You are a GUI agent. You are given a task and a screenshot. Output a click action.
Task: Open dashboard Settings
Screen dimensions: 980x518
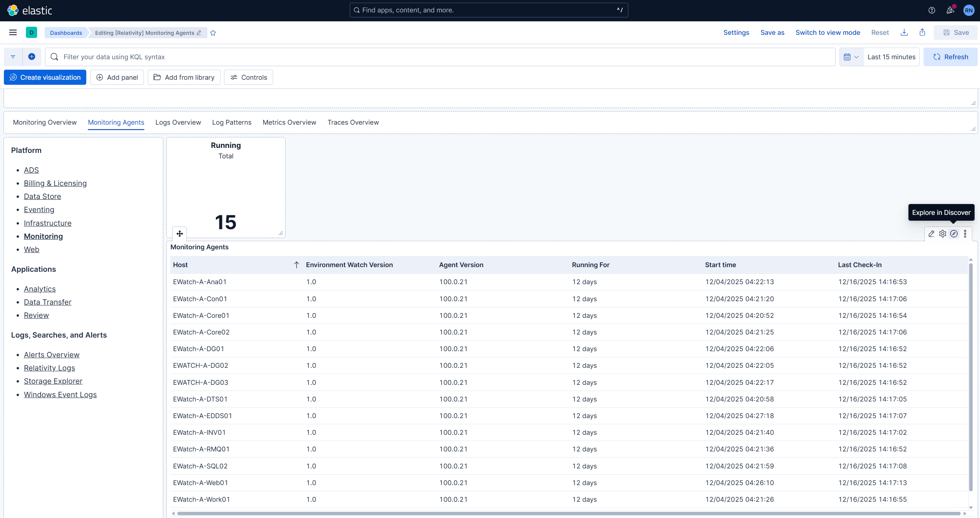click(736, 33)
